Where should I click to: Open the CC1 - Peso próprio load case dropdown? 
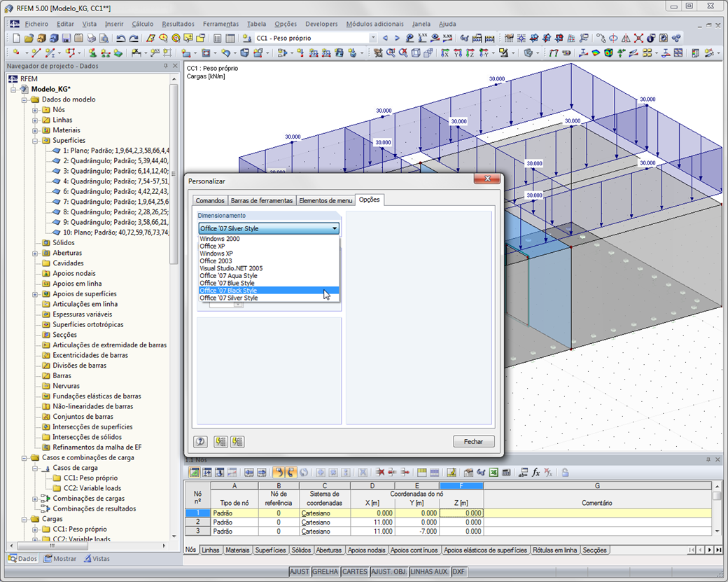[x=372, y=38]
